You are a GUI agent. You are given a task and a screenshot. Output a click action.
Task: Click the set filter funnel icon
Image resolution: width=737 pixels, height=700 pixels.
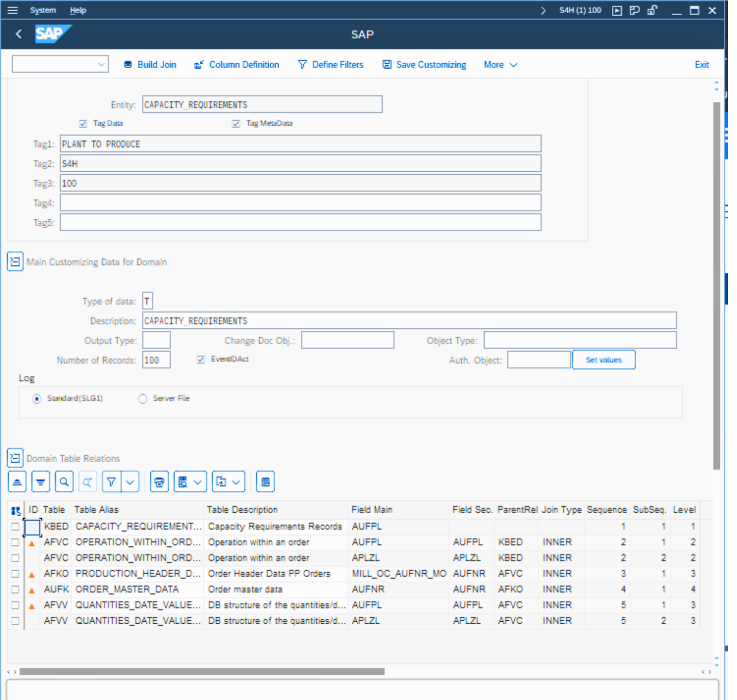pos(112,482)
